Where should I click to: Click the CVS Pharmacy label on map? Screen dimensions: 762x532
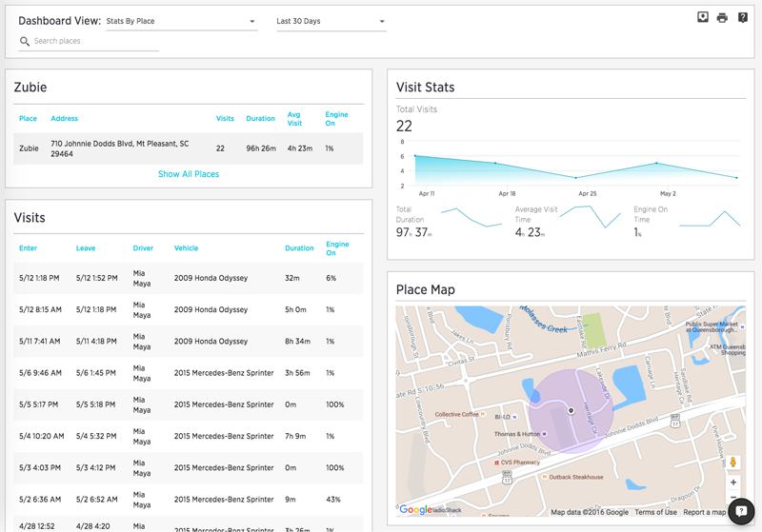pos(517,463)
